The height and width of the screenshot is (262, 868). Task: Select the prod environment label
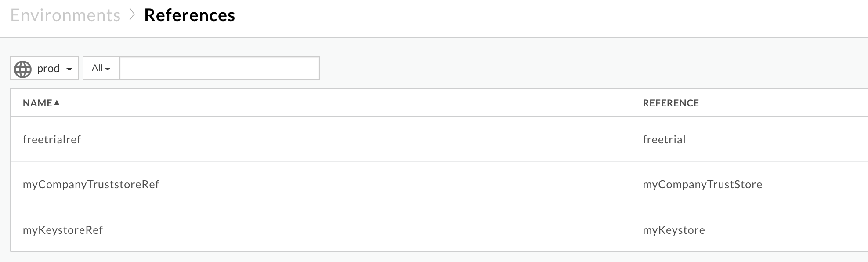click(48, 69)
